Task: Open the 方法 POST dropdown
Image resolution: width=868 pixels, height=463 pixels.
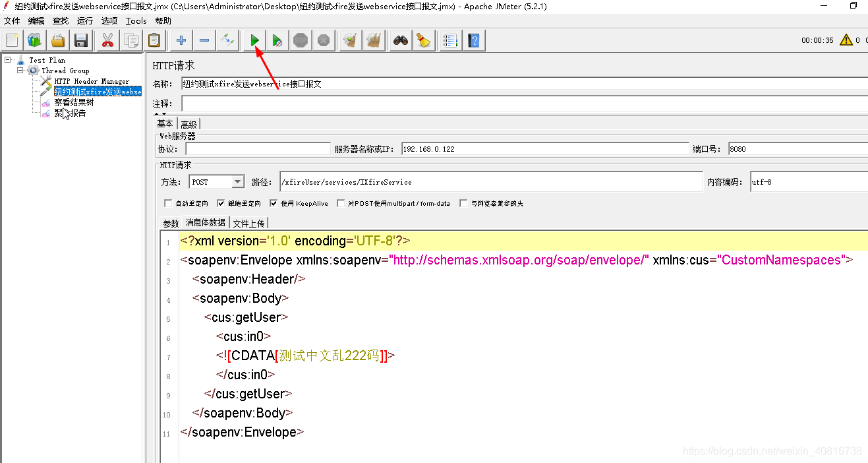Action: pyautogui.click(x=217, y=182)
